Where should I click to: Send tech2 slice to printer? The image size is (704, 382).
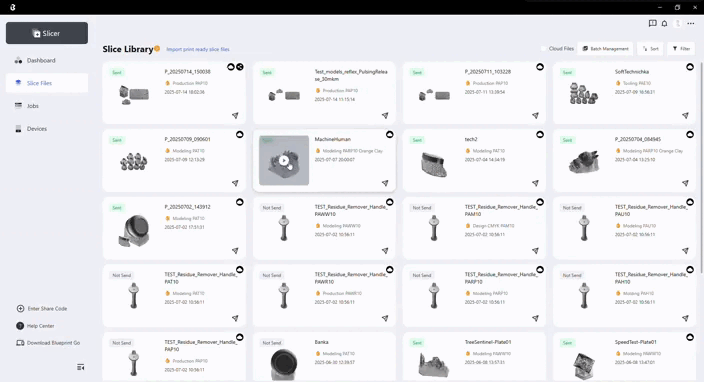pyautogui.click(x=535, y=183)
